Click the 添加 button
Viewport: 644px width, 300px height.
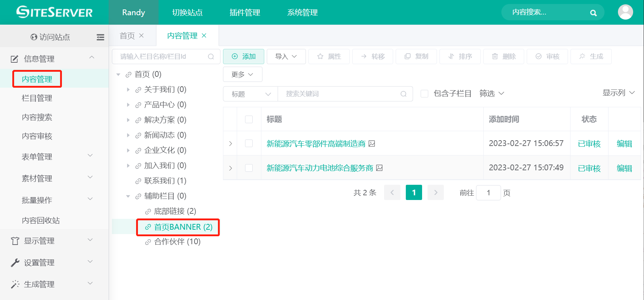pos(244,57)
